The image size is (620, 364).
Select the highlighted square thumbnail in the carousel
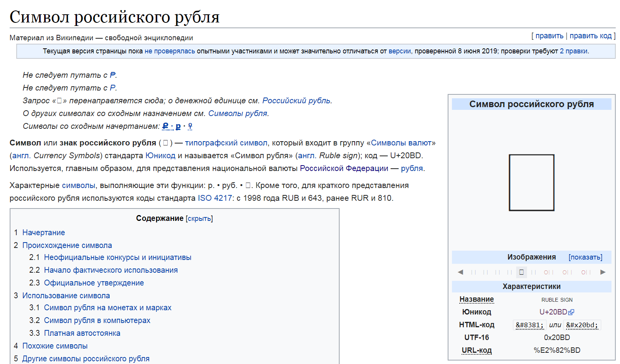522,272
